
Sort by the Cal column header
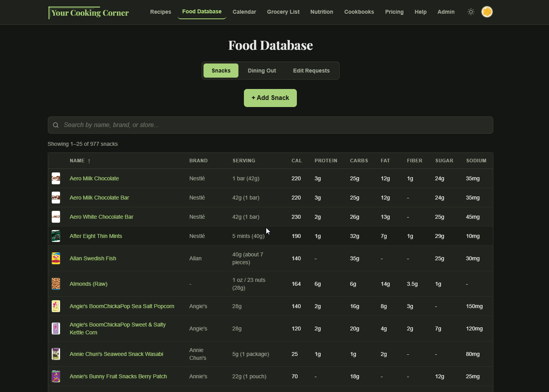296,161
